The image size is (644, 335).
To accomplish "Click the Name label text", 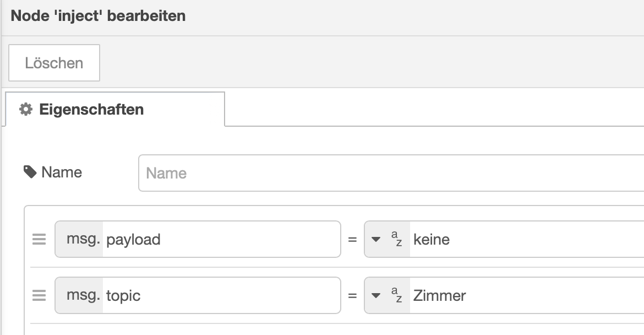I will click(62, 172).
